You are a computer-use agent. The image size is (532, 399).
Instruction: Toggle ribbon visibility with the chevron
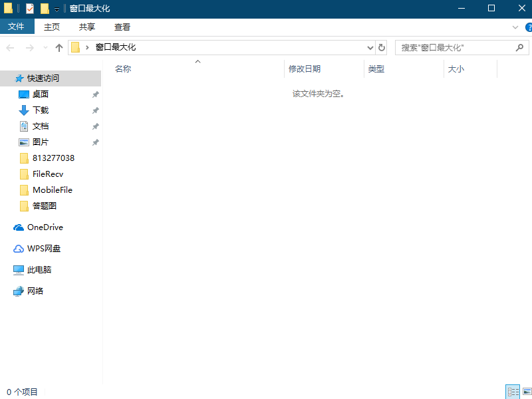[516, 27]
